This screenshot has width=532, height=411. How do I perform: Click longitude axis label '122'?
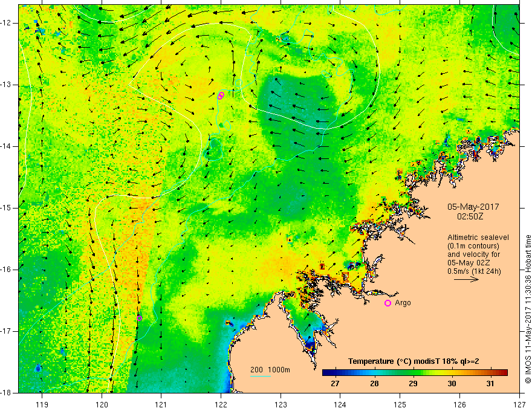pos(221,404)
